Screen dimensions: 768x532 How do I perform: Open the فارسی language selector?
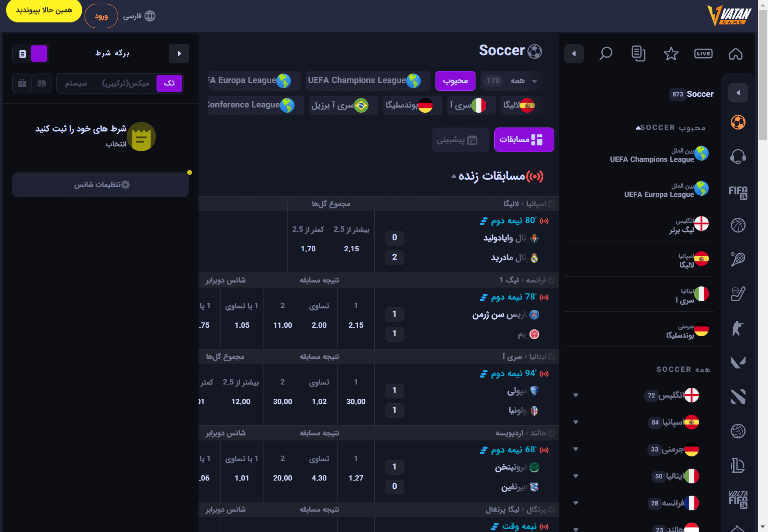point(139,16)
